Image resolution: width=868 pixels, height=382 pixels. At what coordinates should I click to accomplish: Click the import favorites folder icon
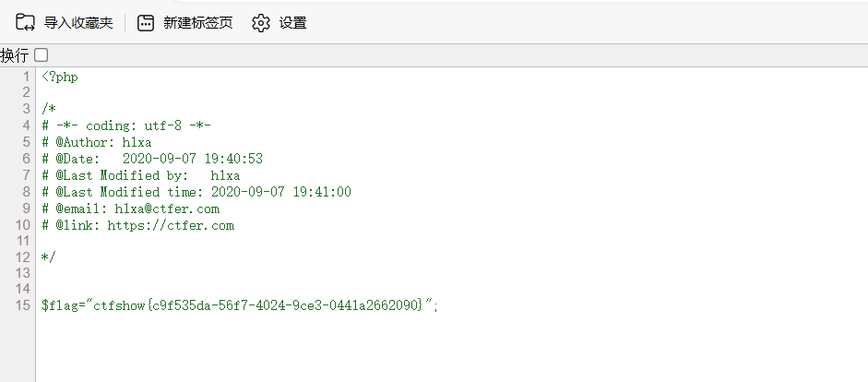(25, 23)
